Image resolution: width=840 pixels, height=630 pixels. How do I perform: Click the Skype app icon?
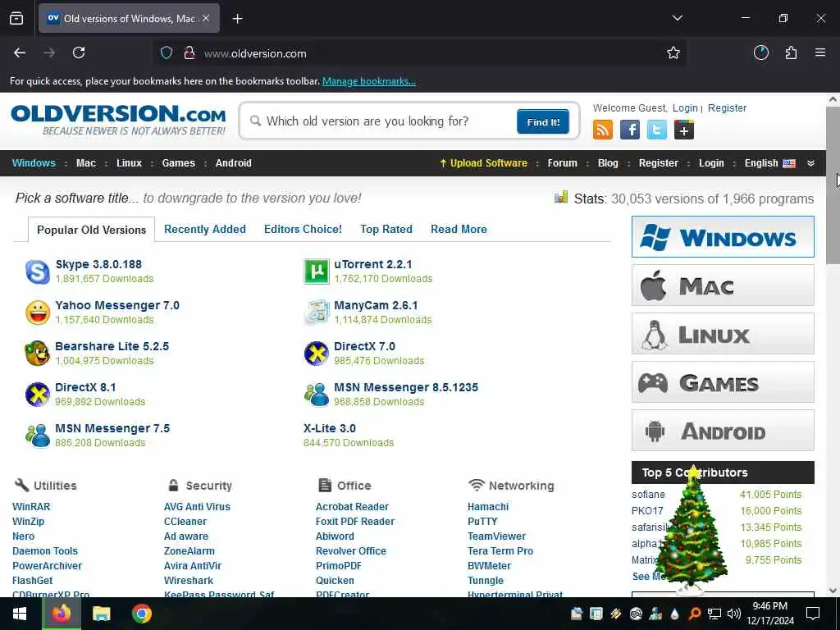[38, 272]
